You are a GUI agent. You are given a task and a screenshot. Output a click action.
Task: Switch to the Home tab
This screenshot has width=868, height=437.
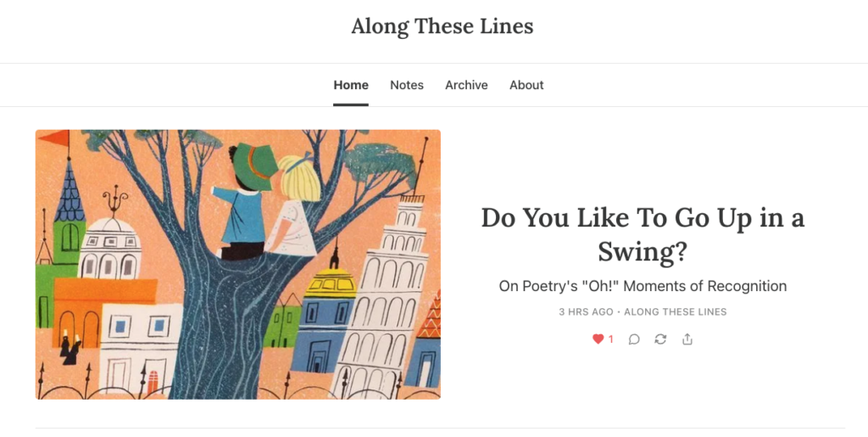351,85
